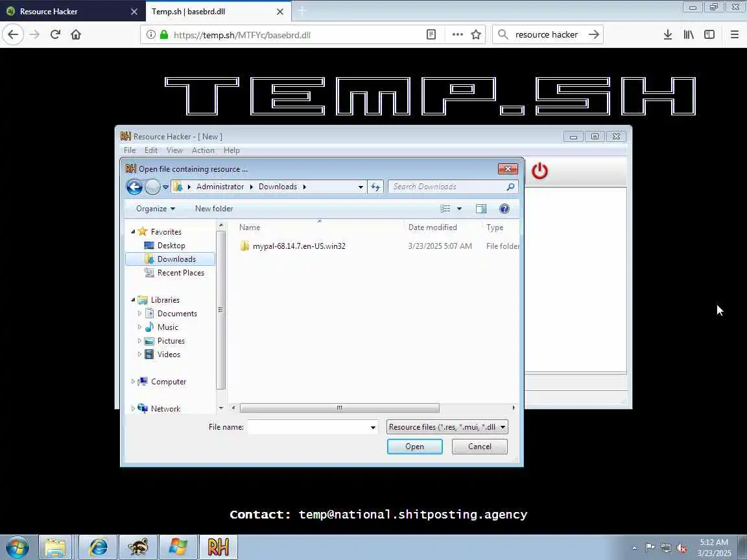The image size is (747, 560).
Task: Toggle the browser sidebar icon
Action: pyautogui.click(x=709, y=34)
